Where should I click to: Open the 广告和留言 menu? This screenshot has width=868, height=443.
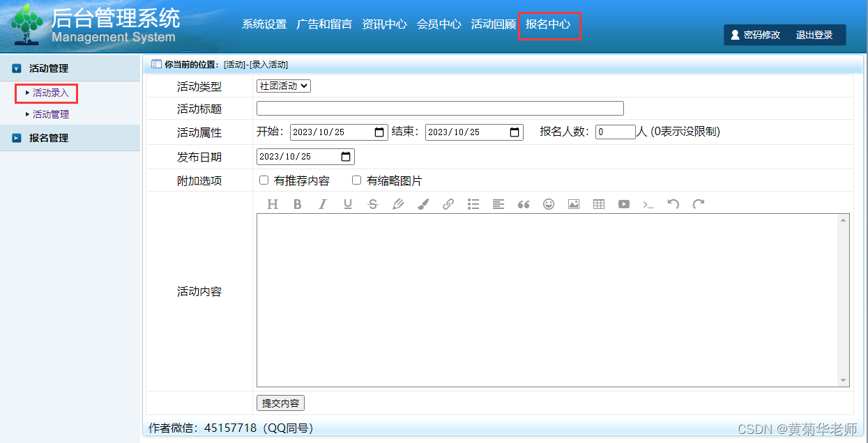324,24
